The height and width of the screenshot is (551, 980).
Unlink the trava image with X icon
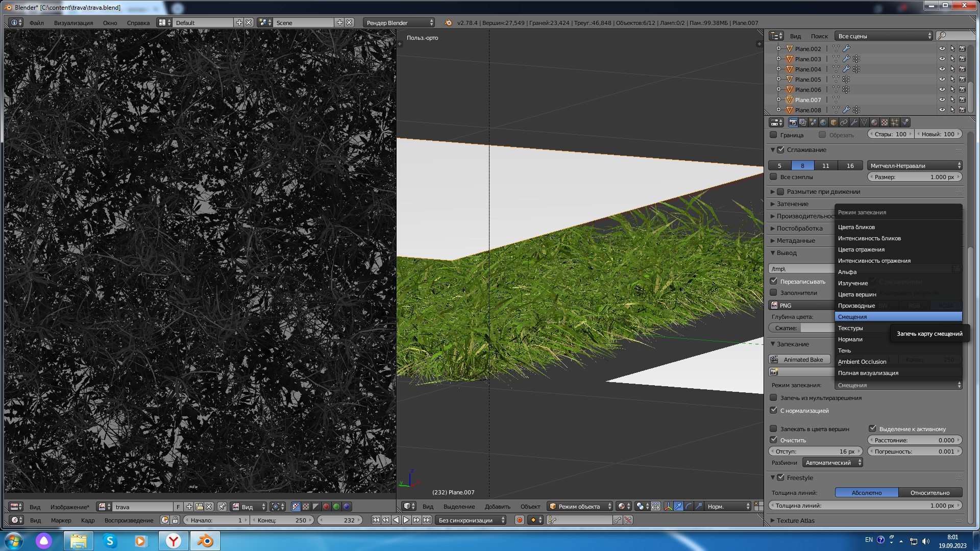point(209,507)
